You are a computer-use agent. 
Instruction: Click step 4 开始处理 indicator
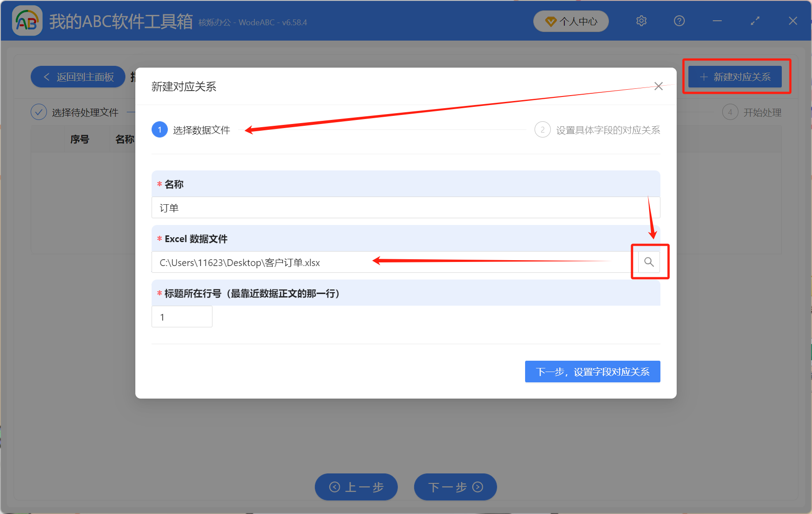tap(730, 112)
